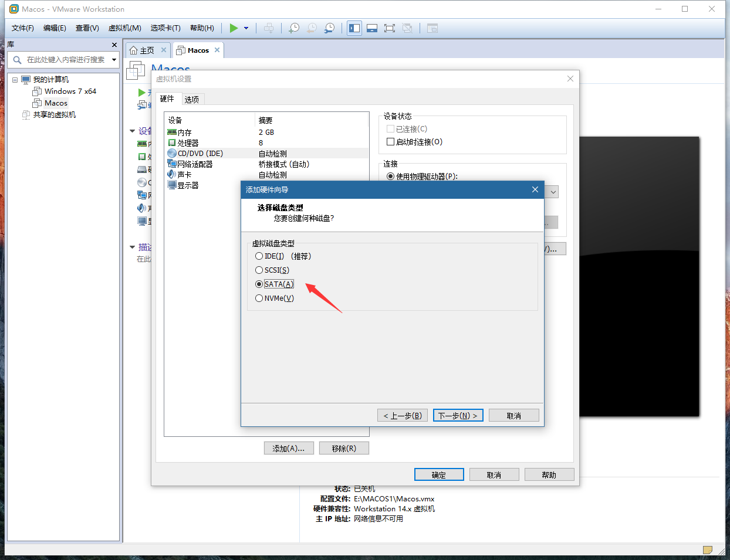Toggle the library sidebar panel icon

(x=354, y=28)
